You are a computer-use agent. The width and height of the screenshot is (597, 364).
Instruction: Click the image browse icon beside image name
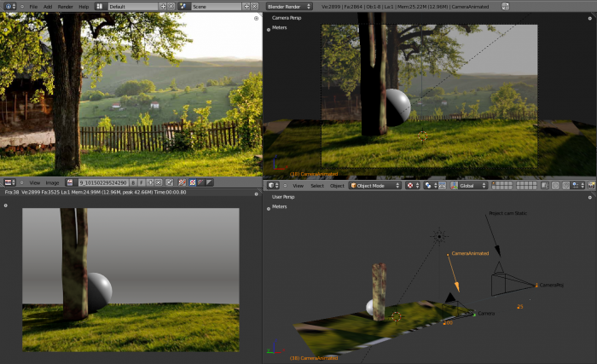click(70, 182)
